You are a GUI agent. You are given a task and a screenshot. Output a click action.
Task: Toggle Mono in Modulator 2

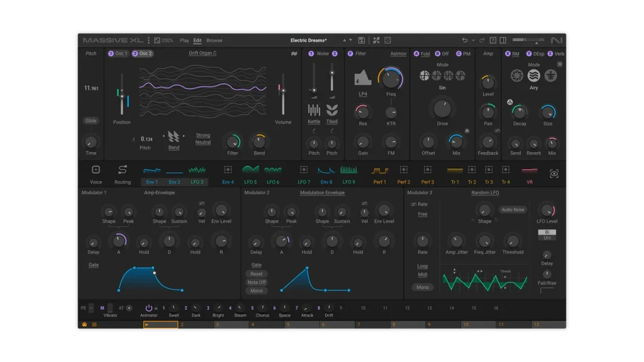coord(257,291)
